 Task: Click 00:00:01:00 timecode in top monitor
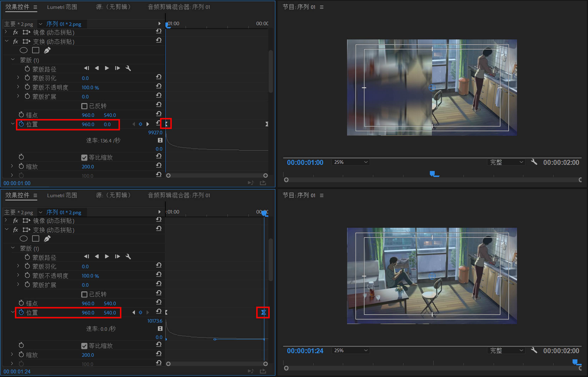305,162
